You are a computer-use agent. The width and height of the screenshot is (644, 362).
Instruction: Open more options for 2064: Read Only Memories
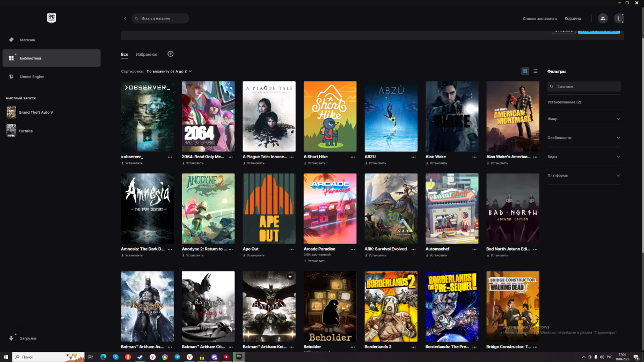(231, 157)
